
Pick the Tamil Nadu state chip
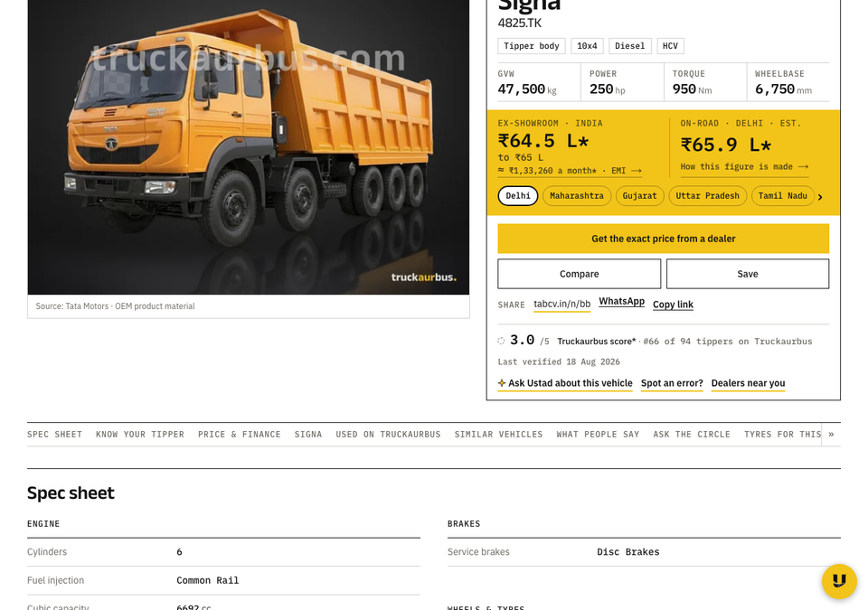(x=782, y=196)
